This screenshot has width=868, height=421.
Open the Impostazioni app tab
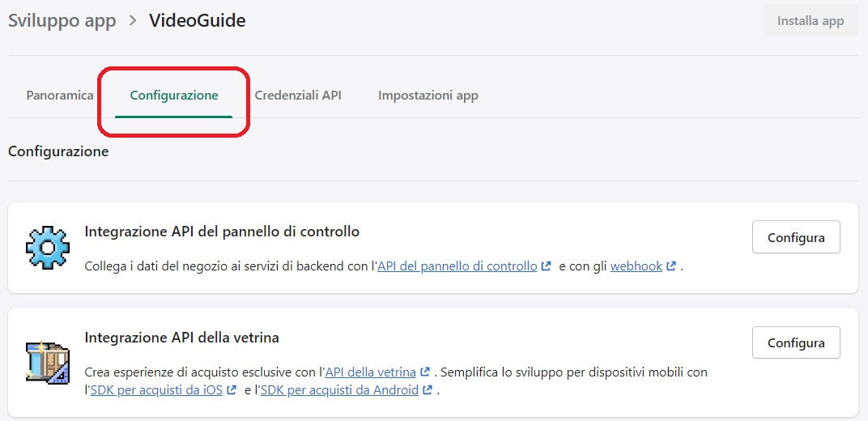[428, 96]
